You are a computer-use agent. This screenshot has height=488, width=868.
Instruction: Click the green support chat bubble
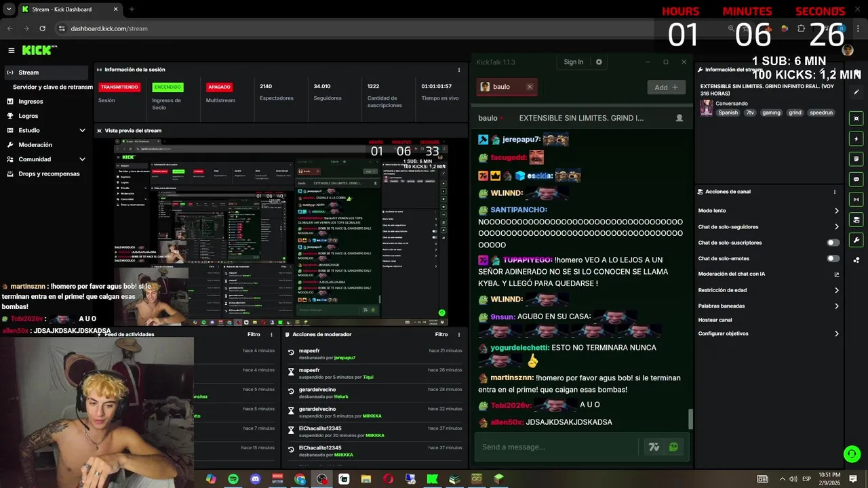coord(852,453)
